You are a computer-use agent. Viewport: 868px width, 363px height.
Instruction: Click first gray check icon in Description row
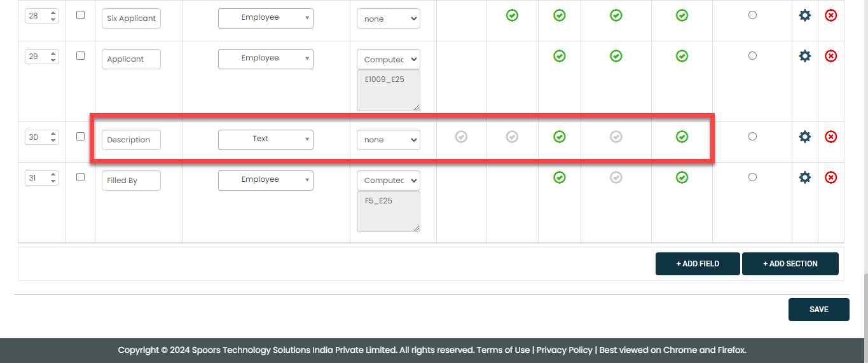pos(461,137)
